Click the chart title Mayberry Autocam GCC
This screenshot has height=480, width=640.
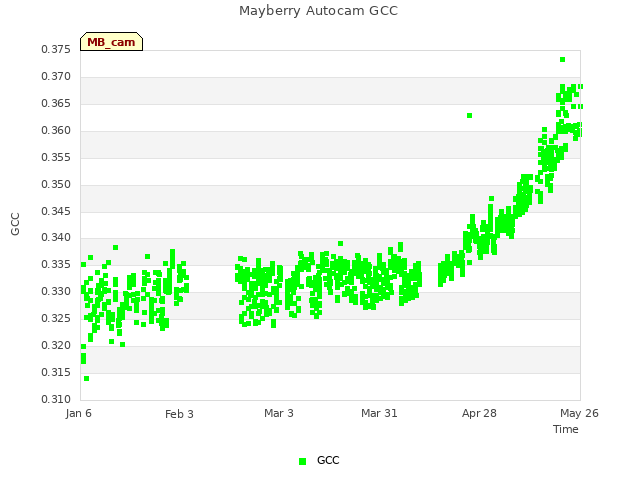(318, 11)
